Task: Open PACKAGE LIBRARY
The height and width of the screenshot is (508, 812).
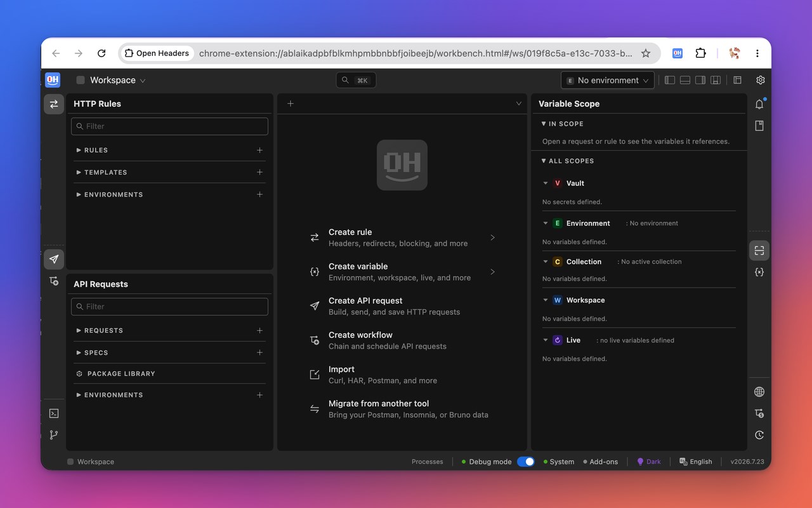Action: point(115,373)
